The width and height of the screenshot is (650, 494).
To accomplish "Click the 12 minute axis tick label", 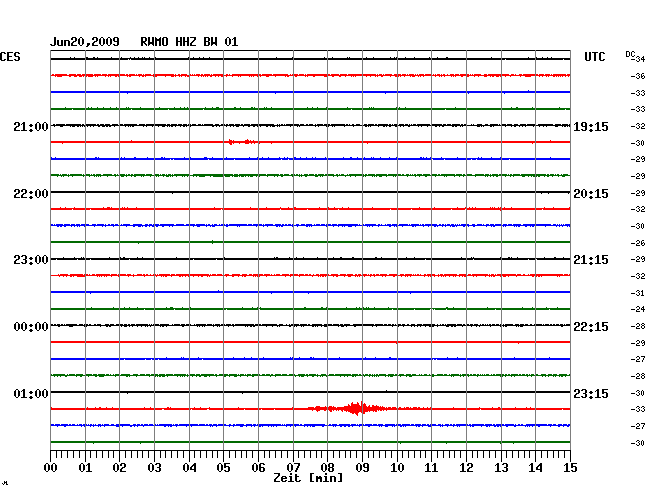I will [x=466, y=468].
